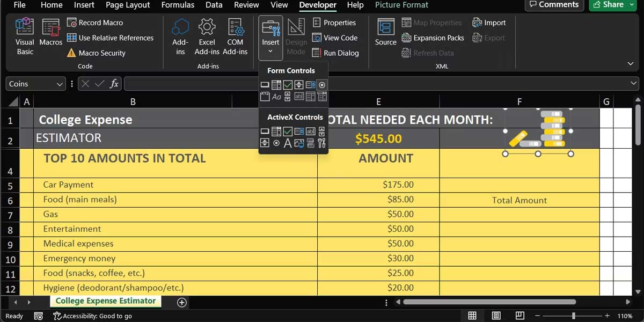Image resolution: width=644 pixels, height=322 pixels.
Task: Toggle Use Relative References
Action: pyautogui.click(x=111, y=38)
